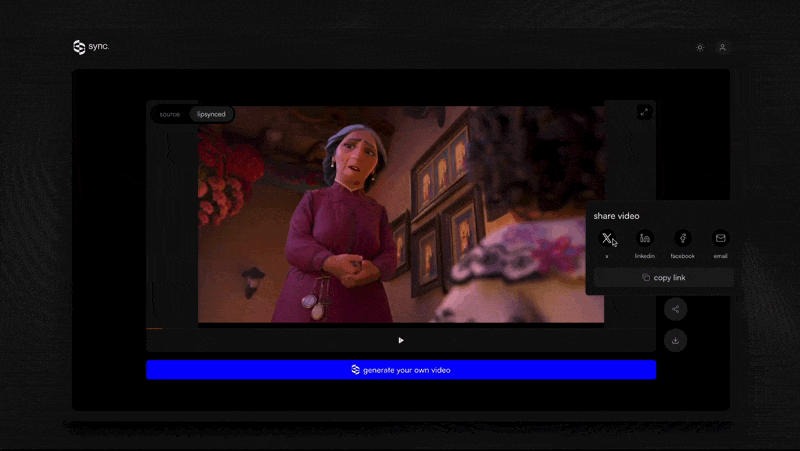Close the share popup via round share button

675,309
